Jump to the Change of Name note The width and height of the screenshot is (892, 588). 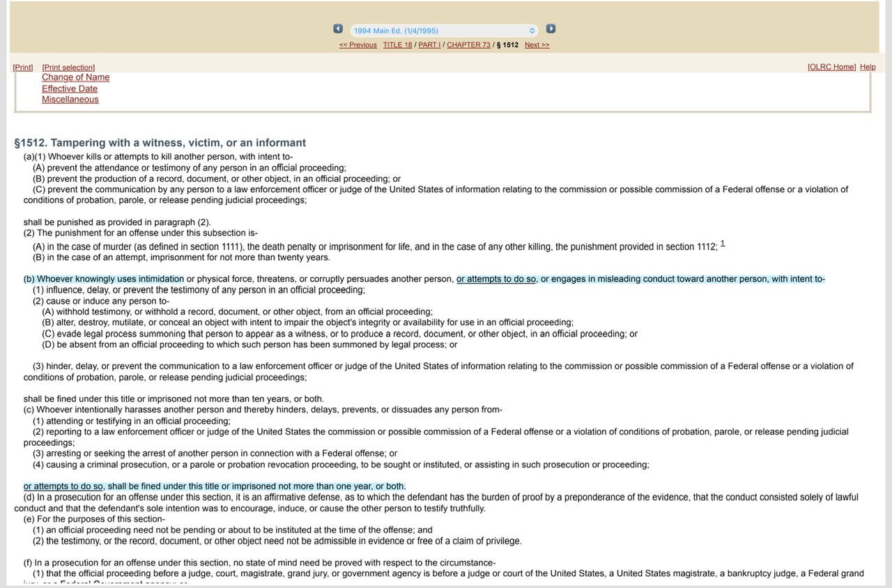[75, 77]
